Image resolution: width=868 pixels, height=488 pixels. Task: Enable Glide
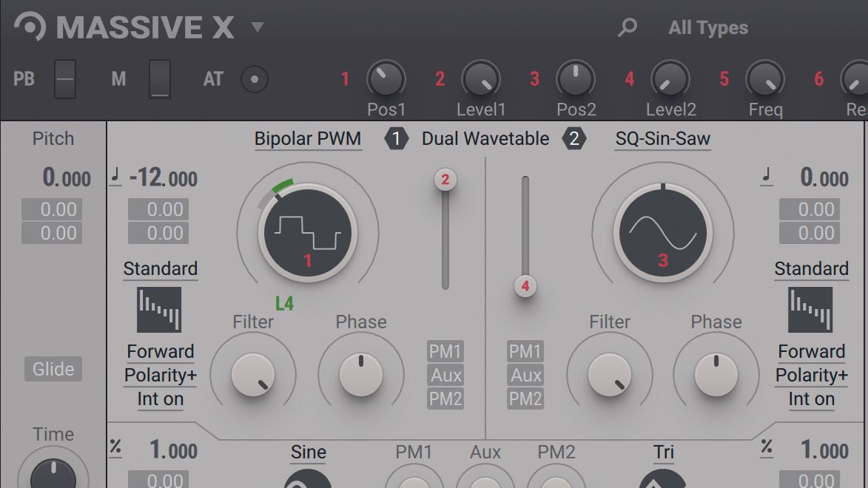point(53,369)
